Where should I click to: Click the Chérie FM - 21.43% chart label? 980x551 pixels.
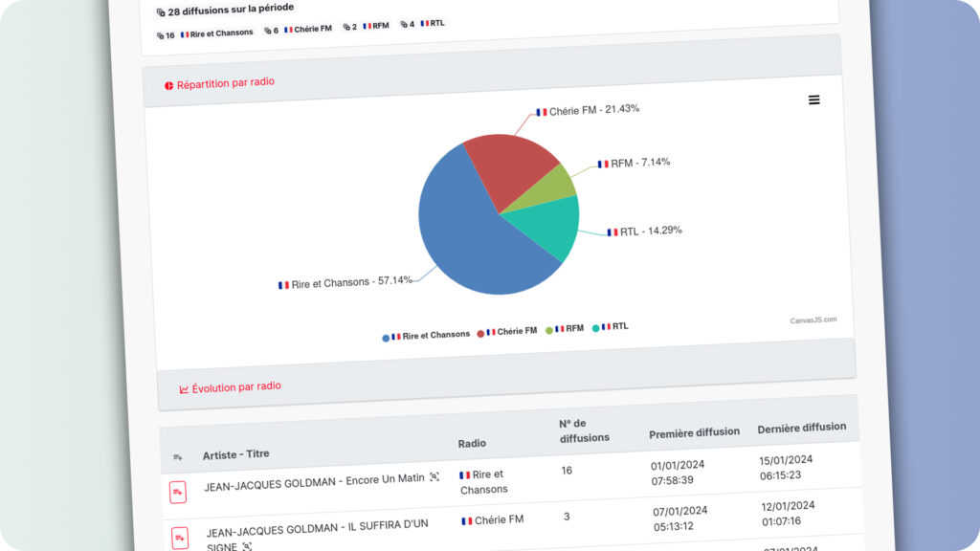pos(588,111)
